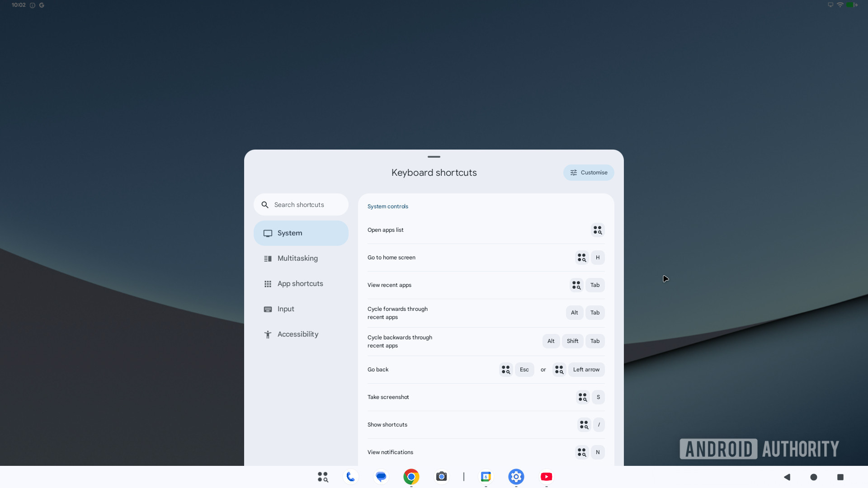Select the System controls heading

pyautogui.click(x=387, y=206)
